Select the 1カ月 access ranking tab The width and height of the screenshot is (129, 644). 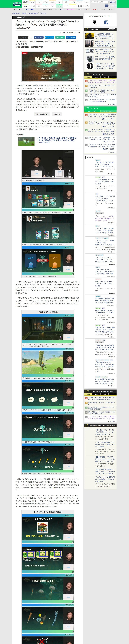coord(112,77)
